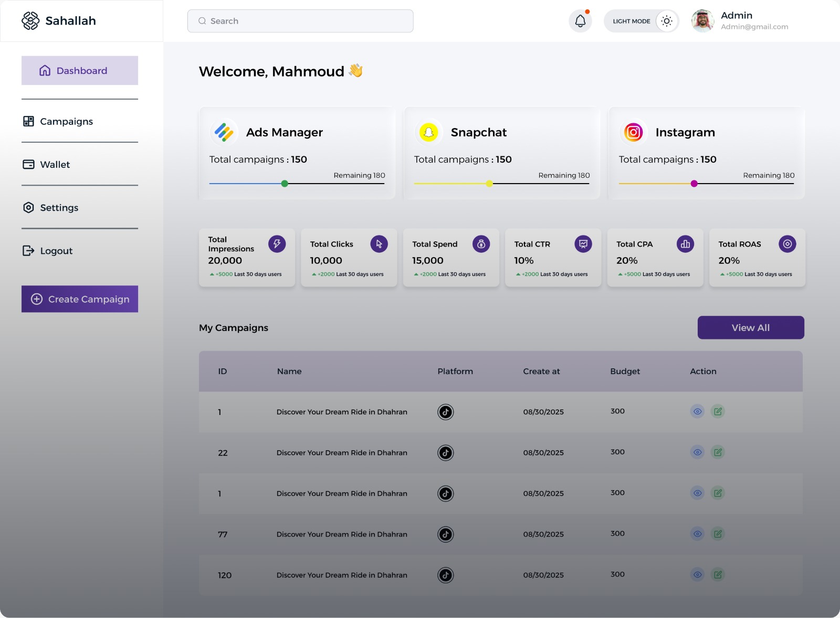Viewport: 840px width, 618px height.
Task: Click the Snapchat platform icon
Action: 429,132
